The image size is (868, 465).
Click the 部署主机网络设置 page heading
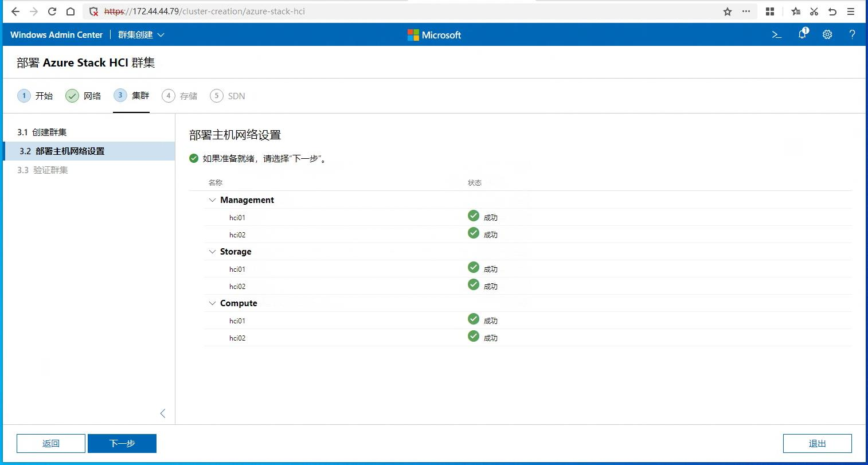235,135
